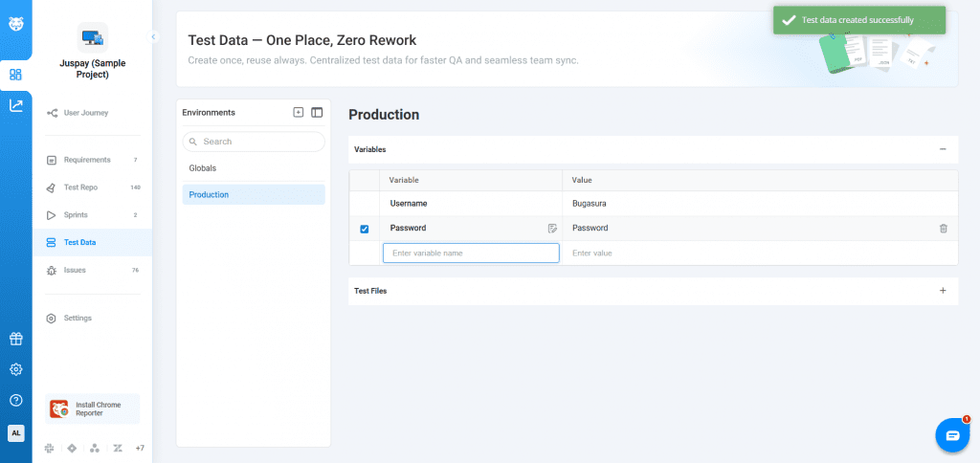
Task: Delete the Password variable using trash icon
Action: point(943,229)
